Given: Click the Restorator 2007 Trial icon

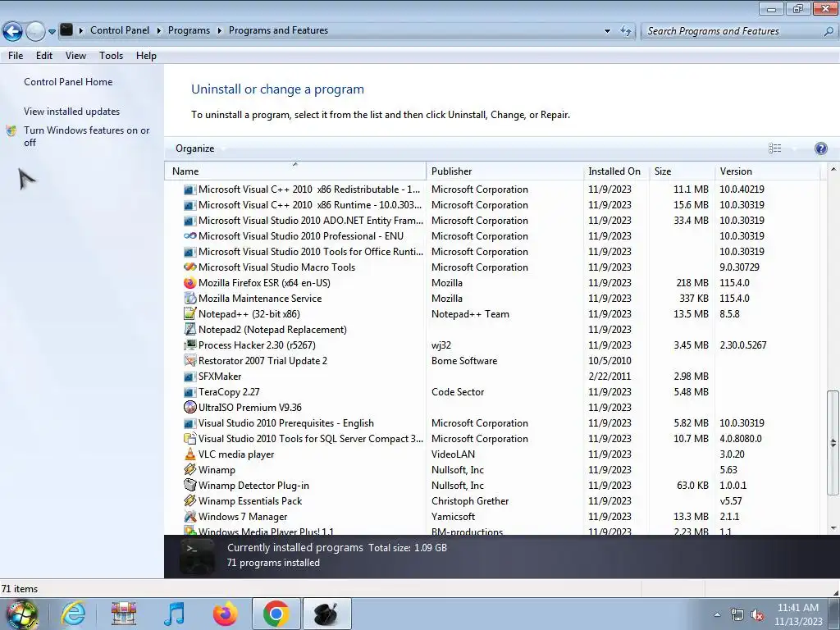Looking at the screenshot, I should [189, 360].
